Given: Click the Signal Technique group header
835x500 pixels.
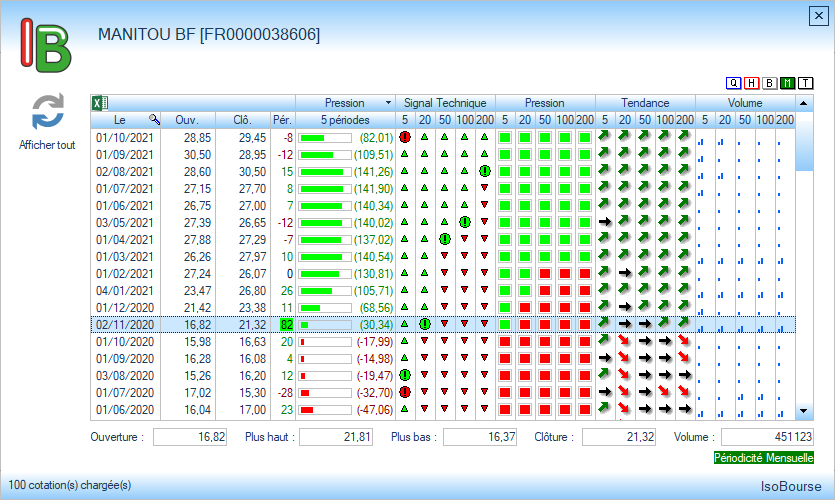Looking at the screenshot, I should (x=445, y=103).
